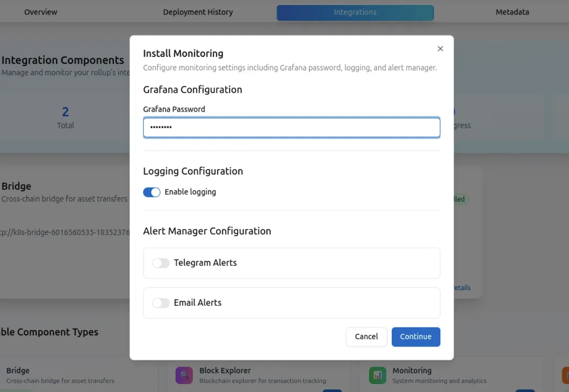Close the Install Monitoring dialog

click(440, 49)
